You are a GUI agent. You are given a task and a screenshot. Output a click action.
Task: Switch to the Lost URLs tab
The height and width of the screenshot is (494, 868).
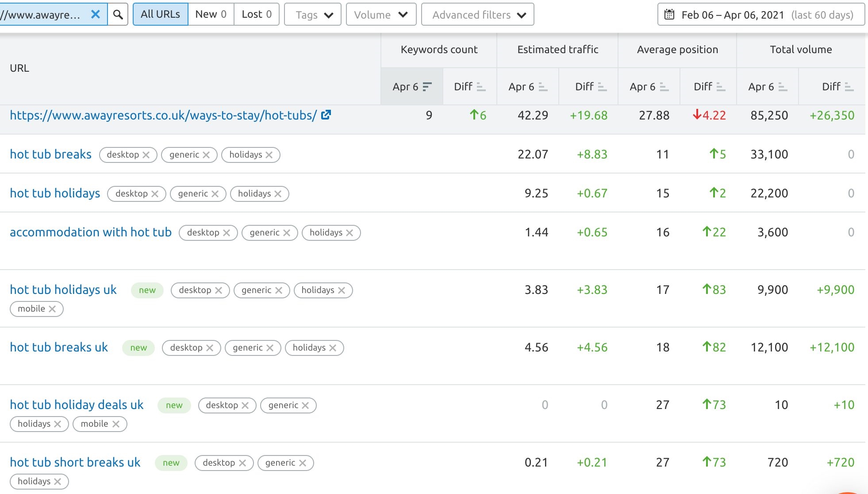click(257, 14)
